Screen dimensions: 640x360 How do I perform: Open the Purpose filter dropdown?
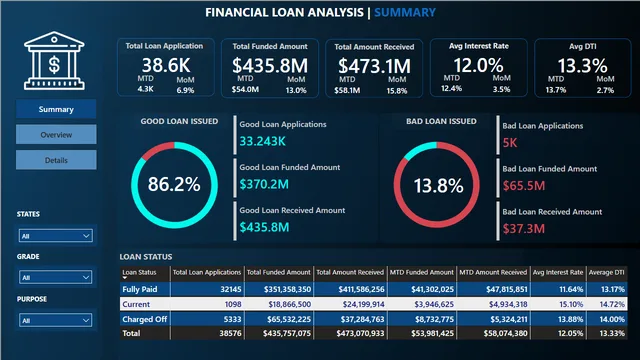56,320
